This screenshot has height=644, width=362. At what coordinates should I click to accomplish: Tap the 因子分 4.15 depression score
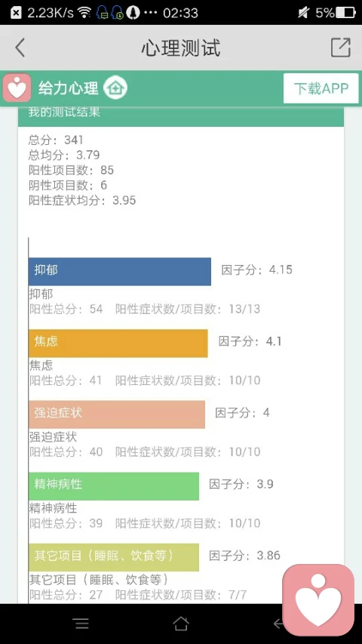pyautogui.click(x=257, y=270)
